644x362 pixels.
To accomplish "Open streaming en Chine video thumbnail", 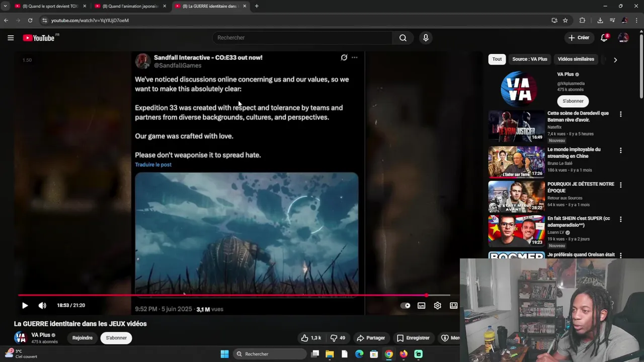I will 516,162.
